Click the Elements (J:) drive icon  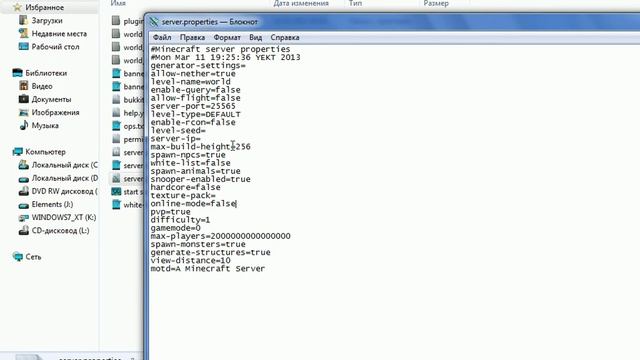23,204
